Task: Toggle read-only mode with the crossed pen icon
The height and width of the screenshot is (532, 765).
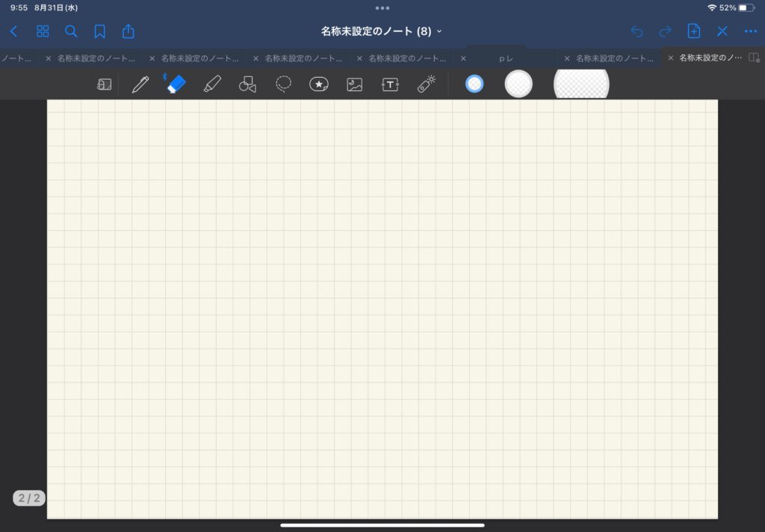Action: click(x=722, y=31)
